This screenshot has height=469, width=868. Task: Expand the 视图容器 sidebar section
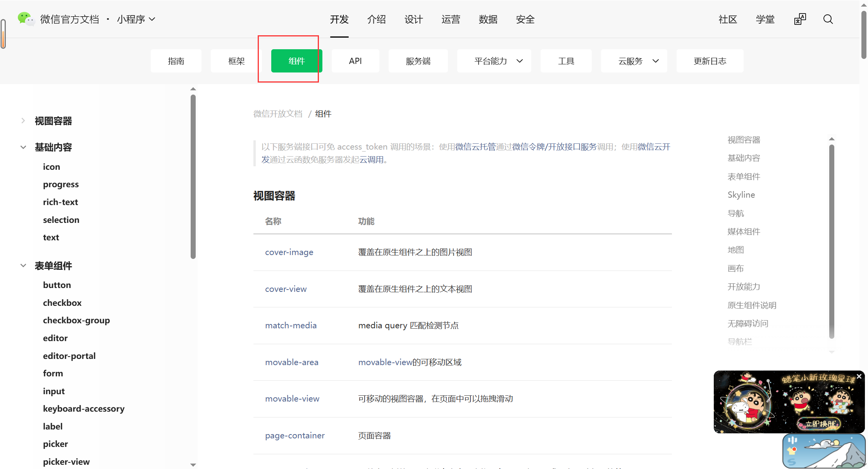click(23, 121)
